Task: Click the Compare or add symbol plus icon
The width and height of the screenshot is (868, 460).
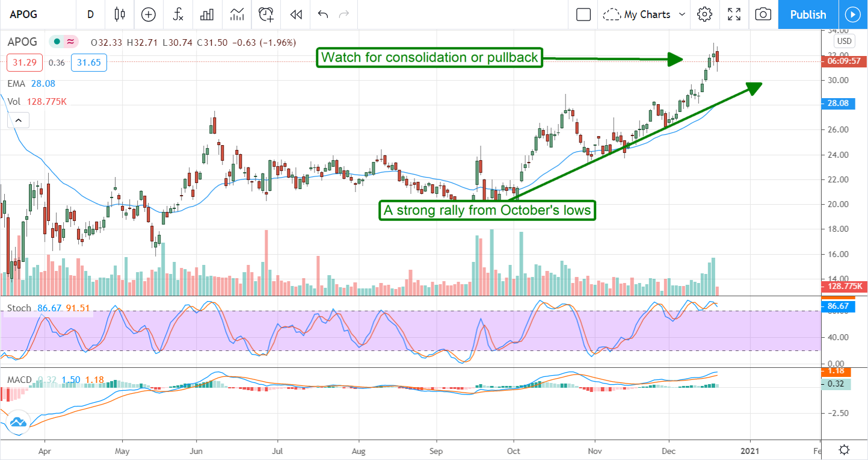Action: tap(148, 14)
